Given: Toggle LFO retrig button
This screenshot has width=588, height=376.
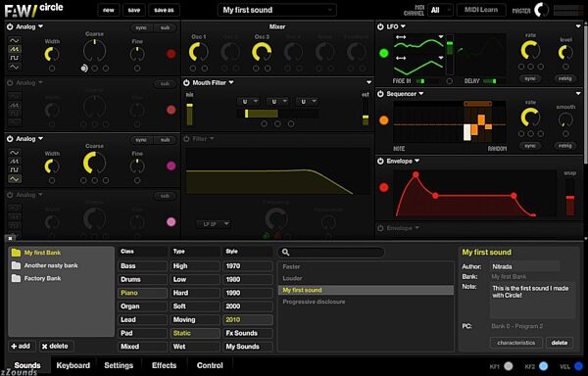Looking at the screenshot, I should pyautogui.click(x=564, y=78).
